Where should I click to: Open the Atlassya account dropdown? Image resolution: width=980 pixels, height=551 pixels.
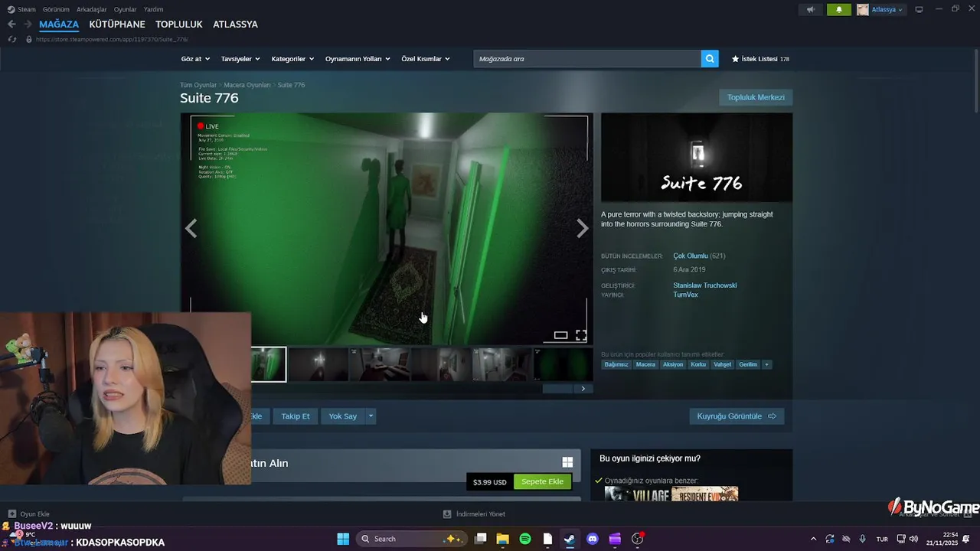click(888, 10)
